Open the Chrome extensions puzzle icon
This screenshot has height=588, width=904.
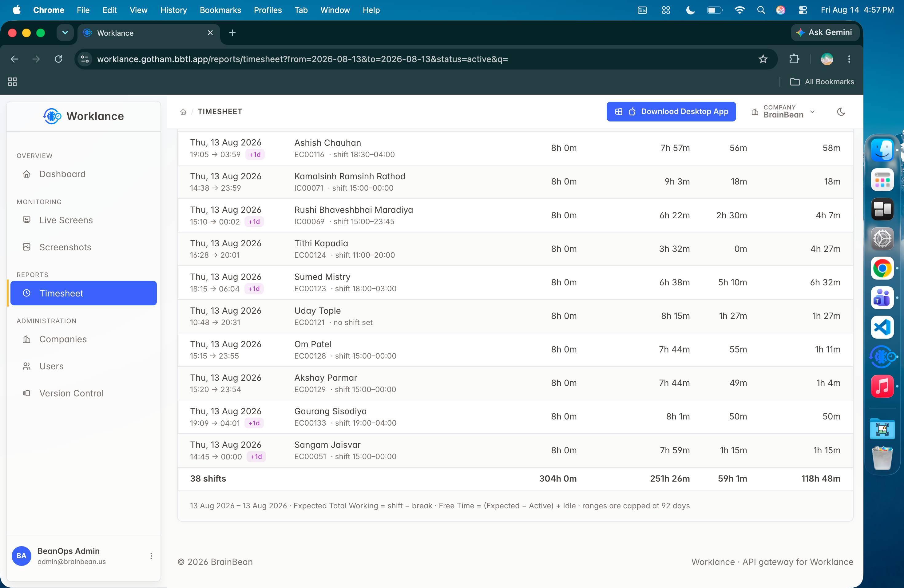794,59
